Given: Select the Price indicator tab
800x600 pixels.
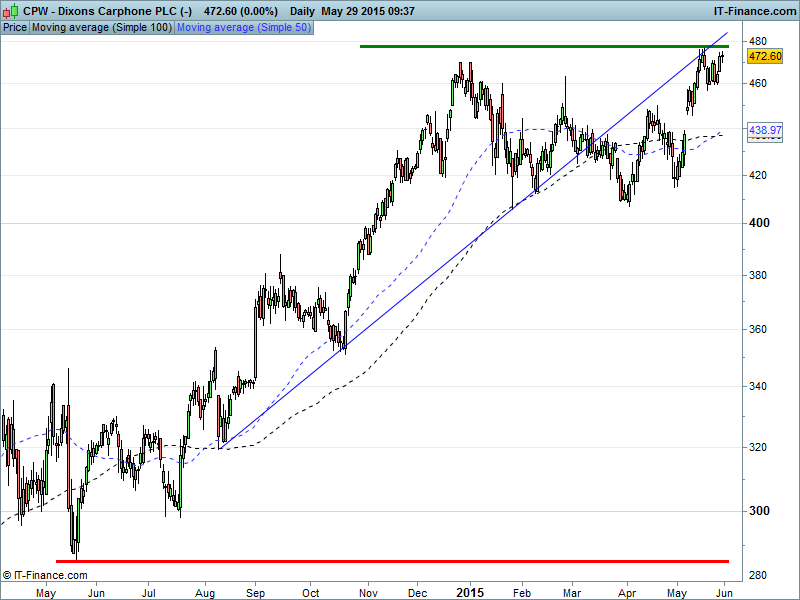Looking at the screenshot, I should (15, 28).
